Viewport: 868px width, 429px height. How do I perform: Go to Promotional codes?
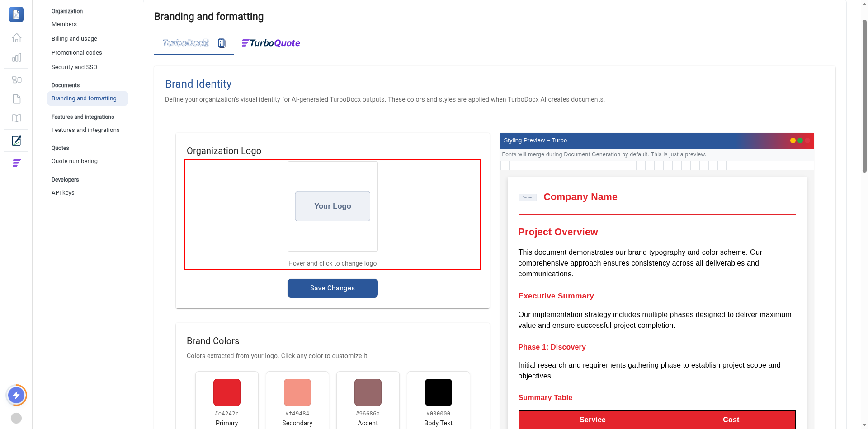(77, 53)
